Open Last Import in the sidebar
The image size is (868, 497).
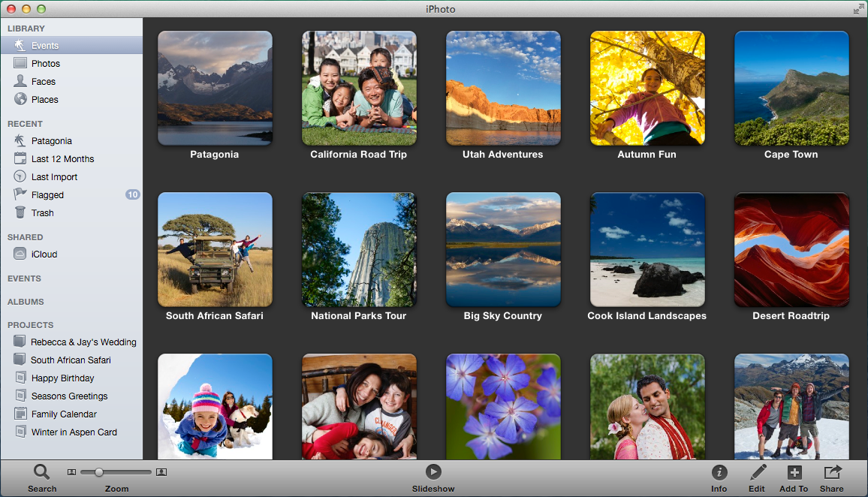tap(71, 176)
